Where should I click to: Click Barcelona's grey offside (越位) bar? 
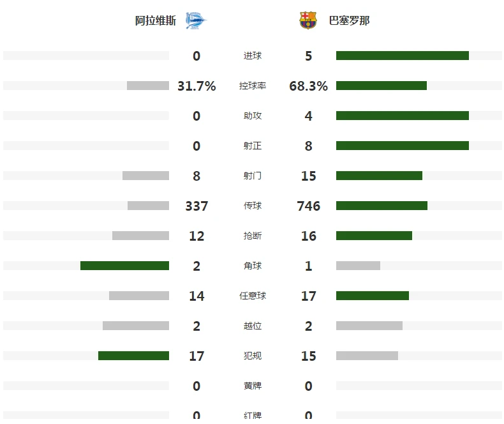pyautogui.click(x=369, y=326)
